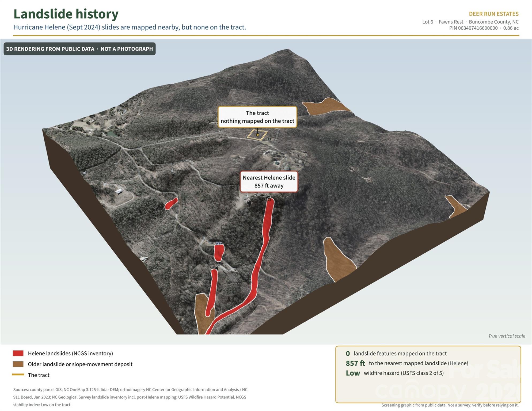Image resolution: width=532 pixels, height=411 pixels.
Task: Click 'The tract' callout label on map
Action: 257,117
